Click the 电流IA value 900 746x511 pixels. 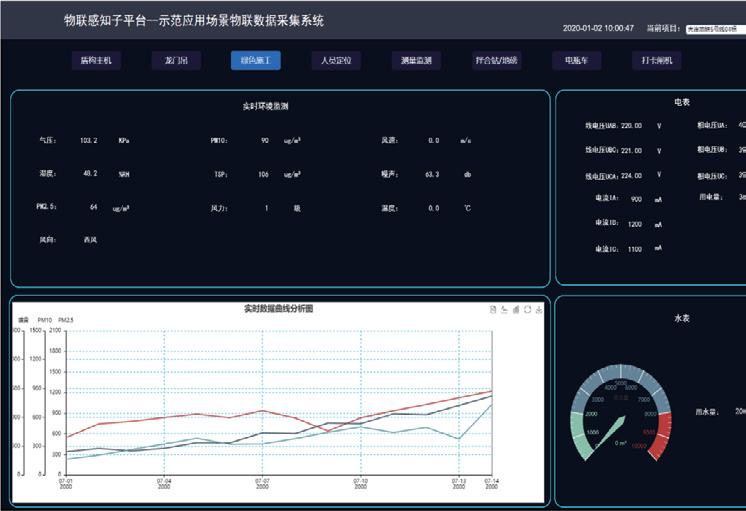[x=636, y=199]
